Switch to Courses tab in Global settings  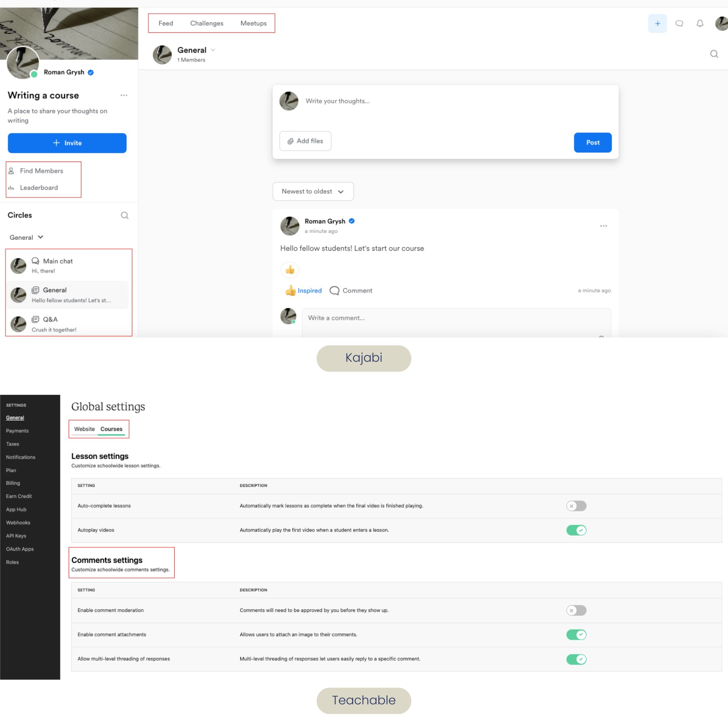[x=111, y=429]
